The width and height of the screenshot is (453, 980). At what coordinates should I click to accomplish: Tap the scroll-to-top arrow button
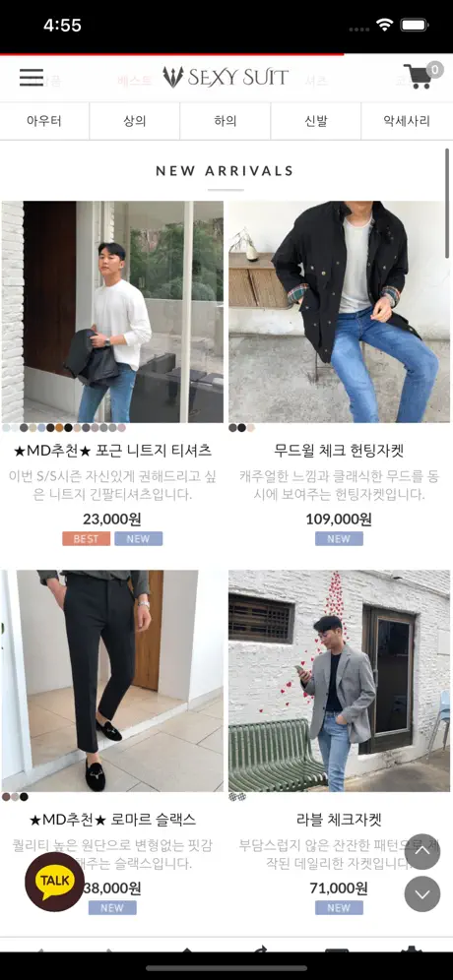tap(422, 851)
